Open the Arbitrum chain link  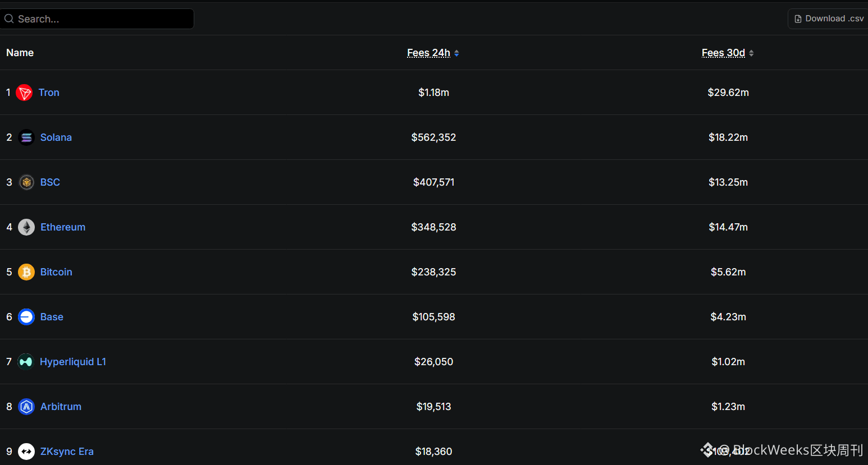tap(61, 407)
